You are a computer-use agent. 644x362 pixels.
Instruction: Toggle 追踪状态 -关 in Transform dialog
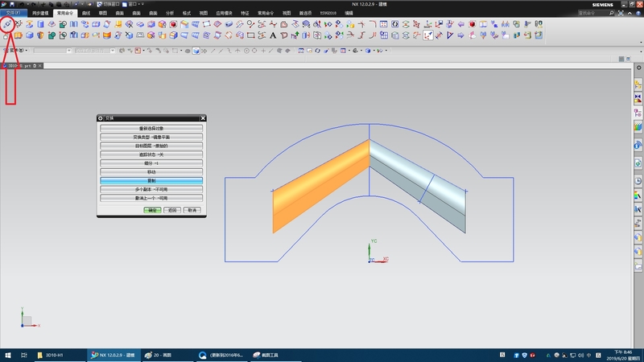pos(151,154)
